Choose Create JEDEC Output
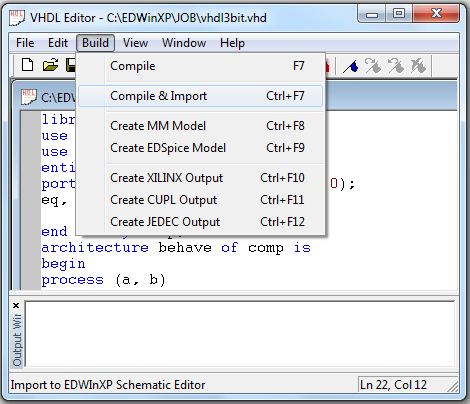Viewport: 470px width, 404px height. point(201,222)
